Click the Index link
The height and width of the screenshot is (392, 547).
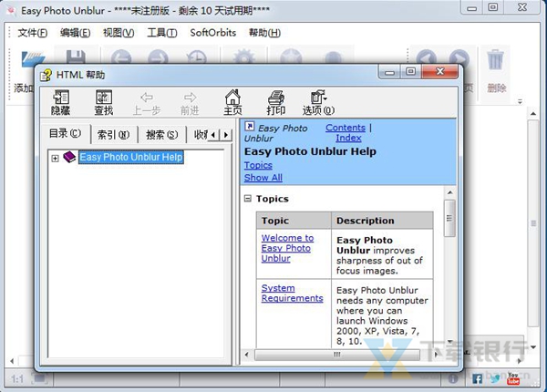pyautogui.click(x=348, y=138)
